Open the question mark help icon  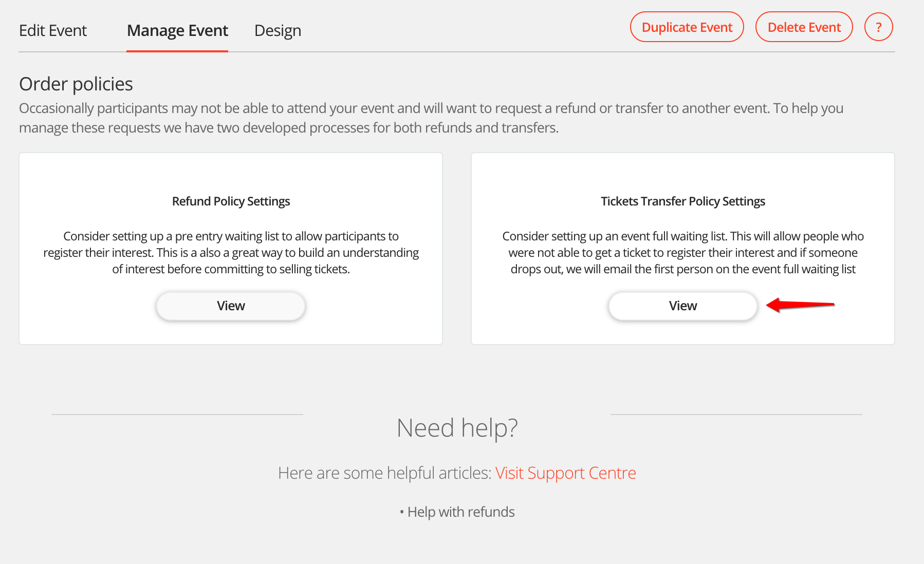878,27
